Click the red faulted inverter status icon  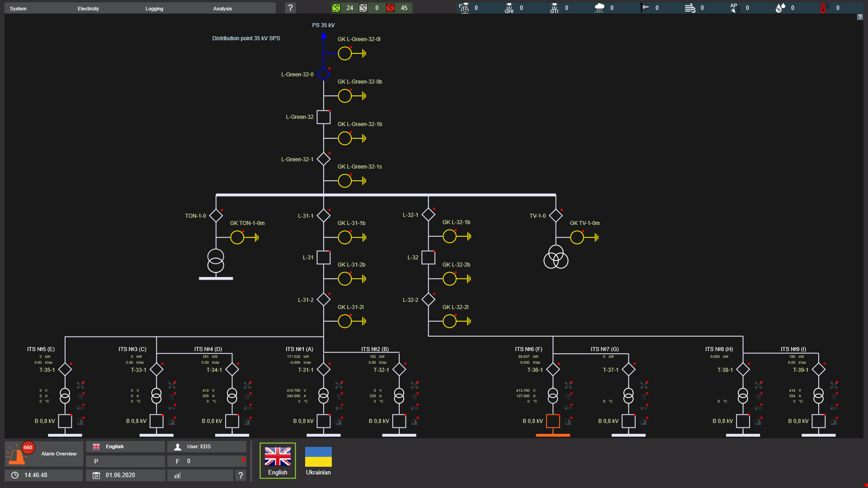coord(390,8)
